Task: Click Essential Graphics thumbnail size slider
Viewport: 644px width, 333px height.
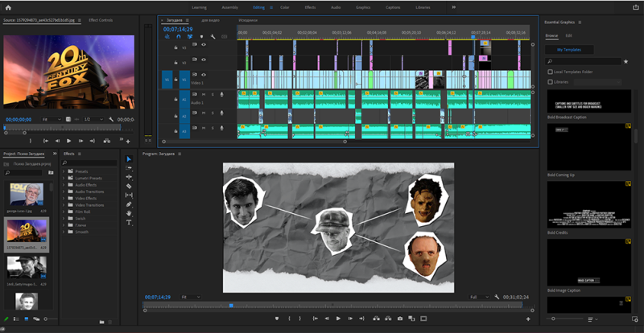Action: pos(553,319)
